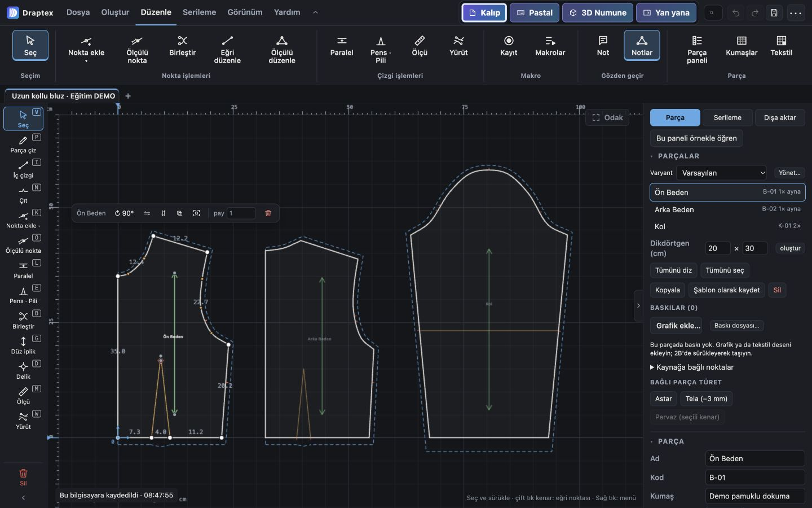Screen dimensions: 812x508
Task: Select the Çıt notch sidebar tool
Action: [23, 194]
